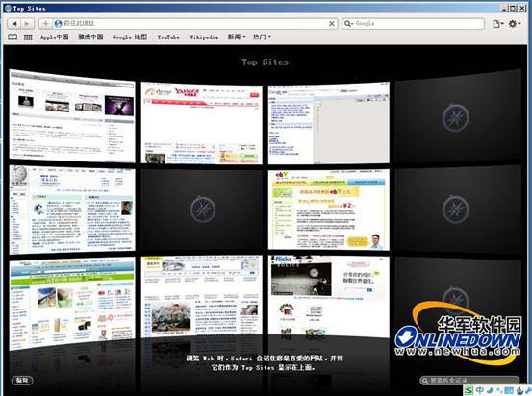Open the Google search magnifier dropdown

click(349, 24)
